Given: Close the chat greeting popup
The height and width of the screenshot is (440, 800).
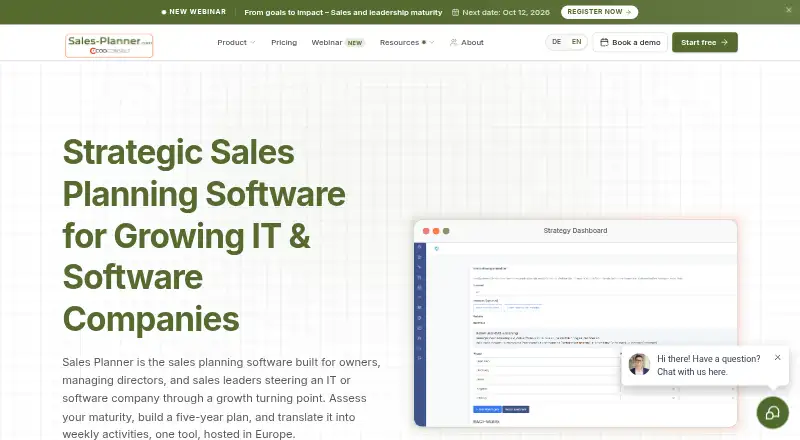Looking at the screenshot, I should click(x=777, y=357).
